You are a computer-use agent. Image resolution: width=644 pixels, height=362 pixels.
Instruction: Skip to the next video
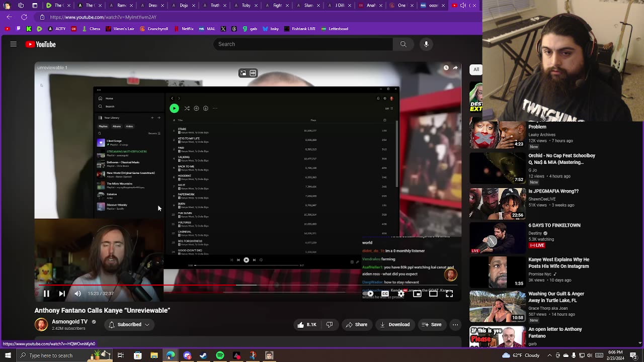(x=62, y=294)
